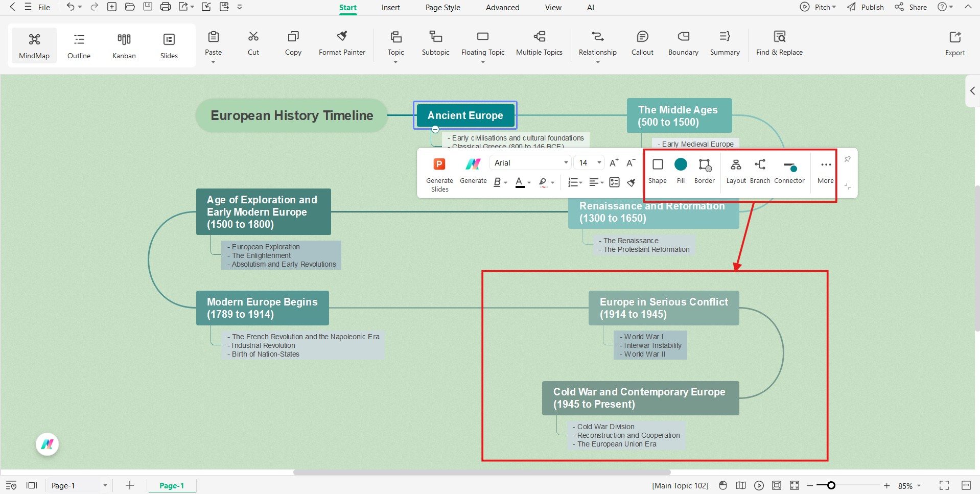This screenshot has height=494, width=980.
Task: Open the Advanced ribbon tab
Action: point(502,7)
